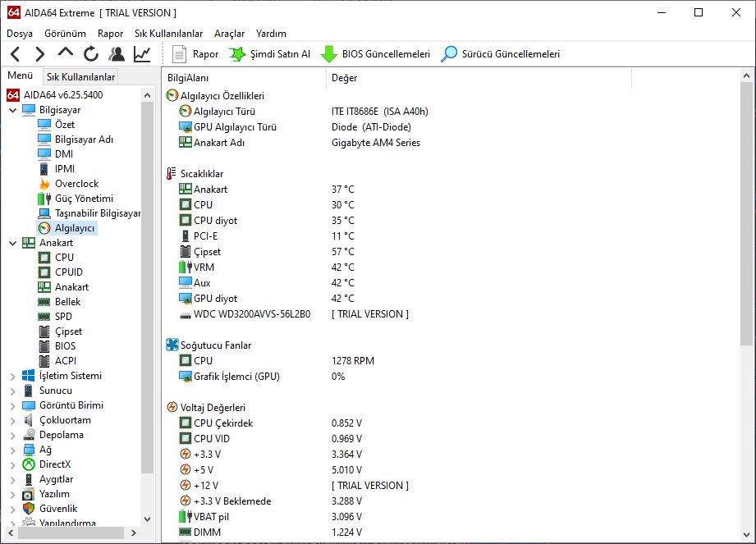Open the ACPI tree item
Image resolution: width=756 pixels, height=544 pixels.
pos(66,361)
